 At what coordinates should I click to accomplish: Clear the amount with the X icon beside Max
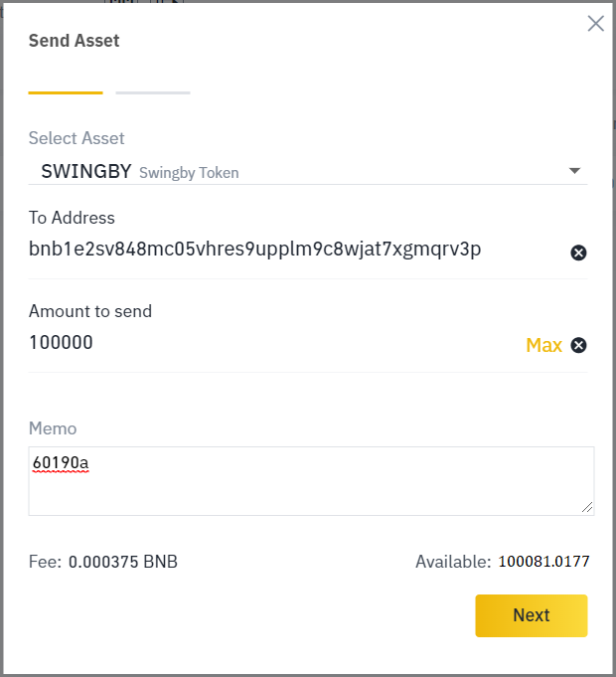(x=578, y=345)
